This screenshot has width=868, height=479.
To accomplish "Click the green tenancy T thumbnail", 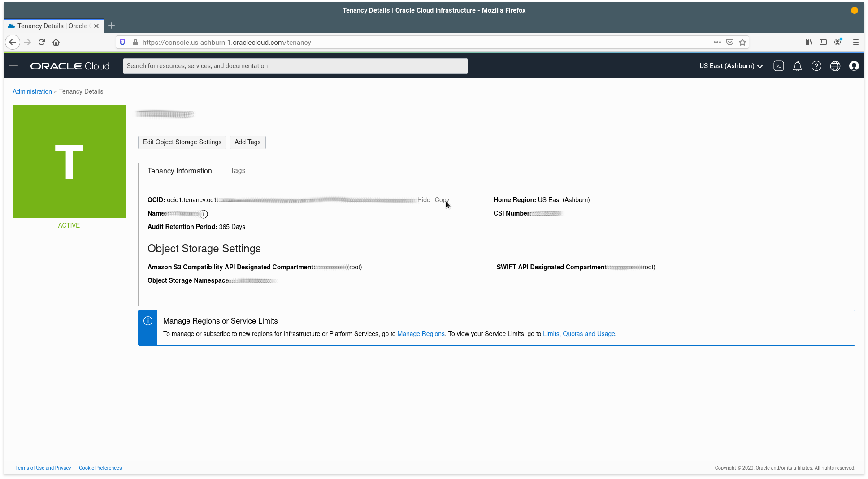I will pos(69,162).
